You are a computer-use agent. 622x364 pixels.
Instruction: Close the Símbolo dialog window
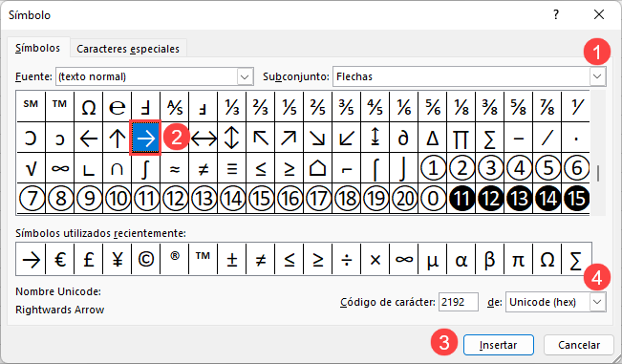coord(599,15)
